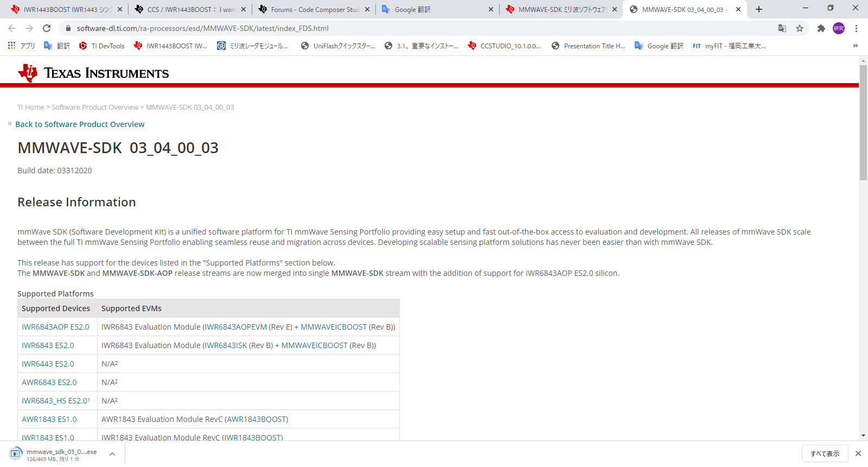This screenshot has height=467, width=868.
Task: Open the IWR6843AOP ES2.0 device link
Action: (55, 327)
